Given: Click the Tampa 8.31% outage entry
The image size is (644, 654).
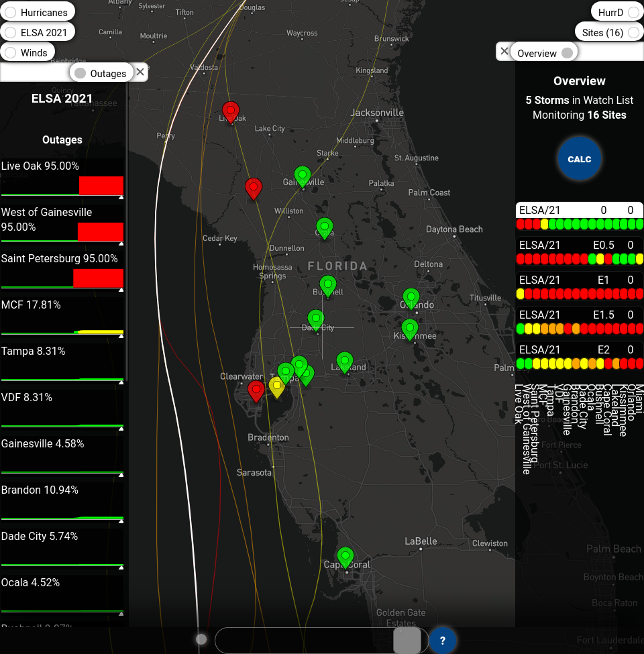Looking at the screenshot, I should pos(62,364).
